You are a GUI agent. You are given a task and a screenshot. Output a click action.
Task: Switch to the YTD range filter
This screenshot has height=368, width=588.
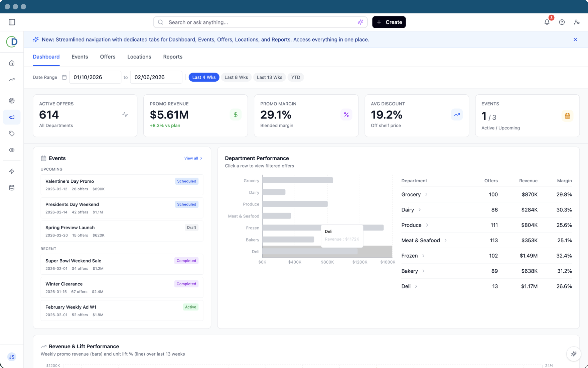tap(295, 77)
